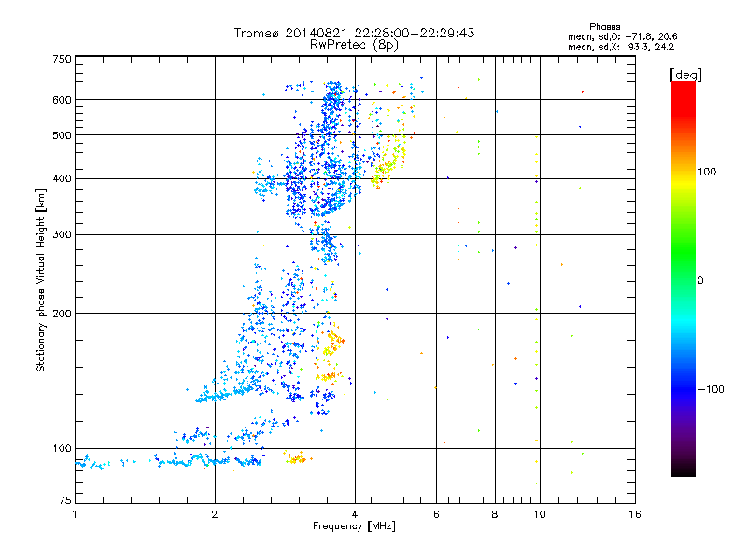Click the y-axis '100' tick label
The width and height of the screenshot is (747, 560).
62,448
